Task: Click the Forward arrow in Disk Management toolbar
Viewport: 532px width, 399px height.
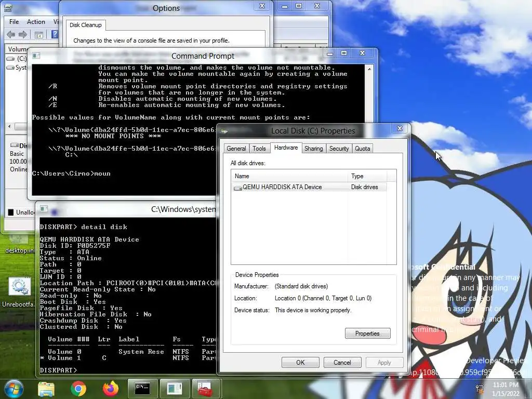Action: point(23,34)
